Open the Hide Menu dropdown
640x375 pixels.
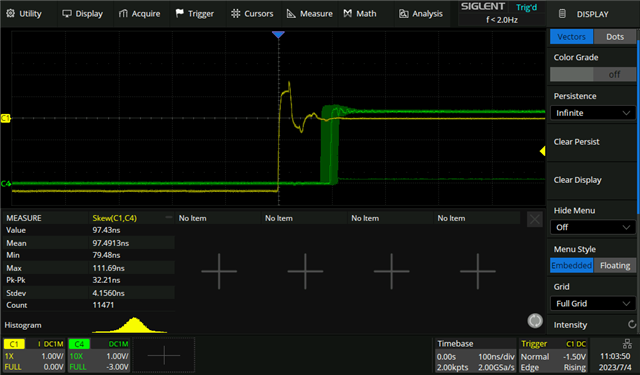pyautogui.click(x=593, y=227)
